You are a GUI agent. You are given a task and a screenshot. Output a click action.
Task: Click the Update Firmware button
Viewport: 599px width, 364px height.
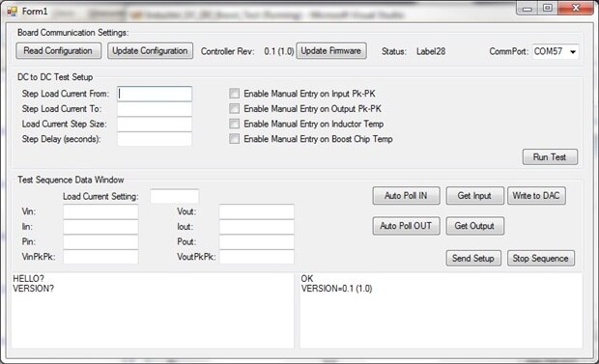pyautogui.click(x=331, y=51)
